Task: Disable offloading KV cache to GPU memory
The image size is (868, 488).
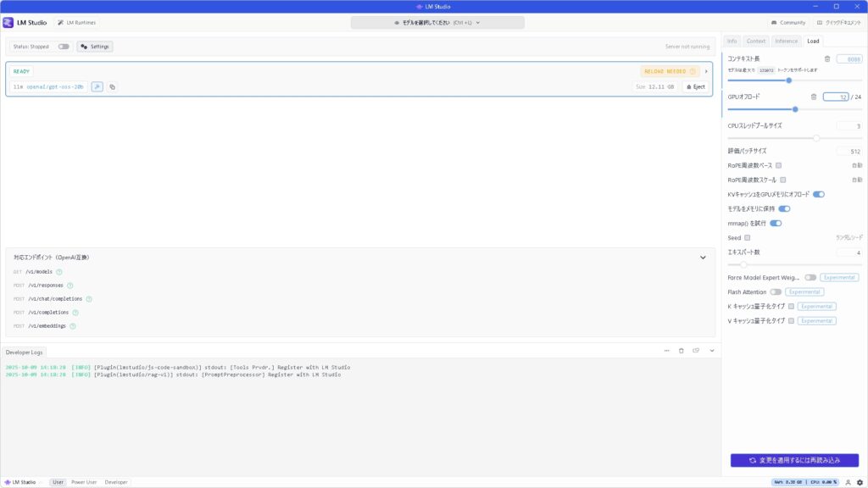Action: [x=818, y=194]
